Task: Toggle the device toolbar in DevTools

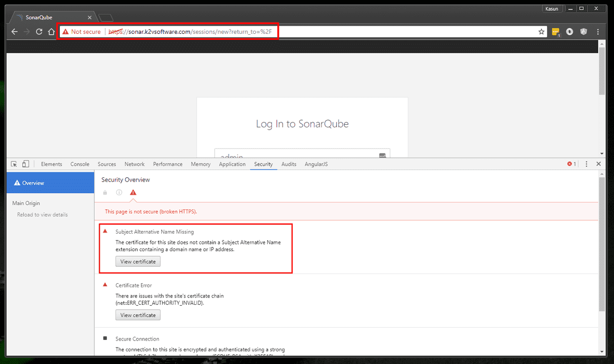Action: [x=25, y=164]
